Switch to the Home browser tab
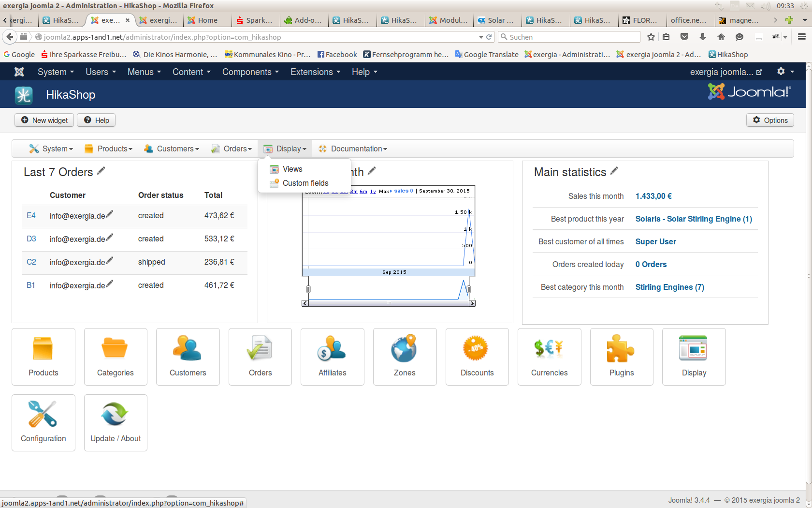The image size is (812, 508). tap(208, 20)
